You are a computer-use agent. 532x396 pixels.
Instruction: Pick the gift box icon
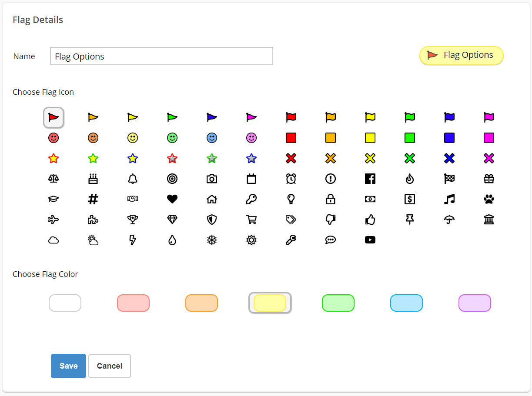point(489,179)
